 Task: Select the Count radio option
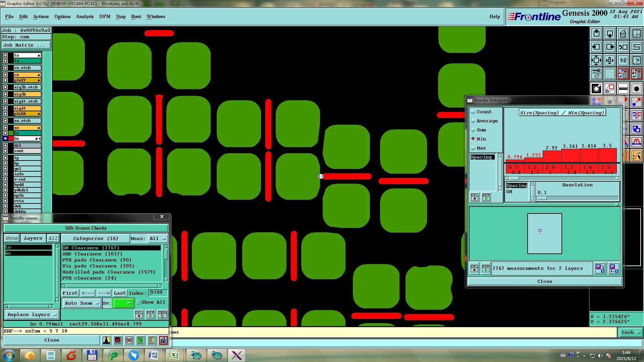click(x=473, y=112)
